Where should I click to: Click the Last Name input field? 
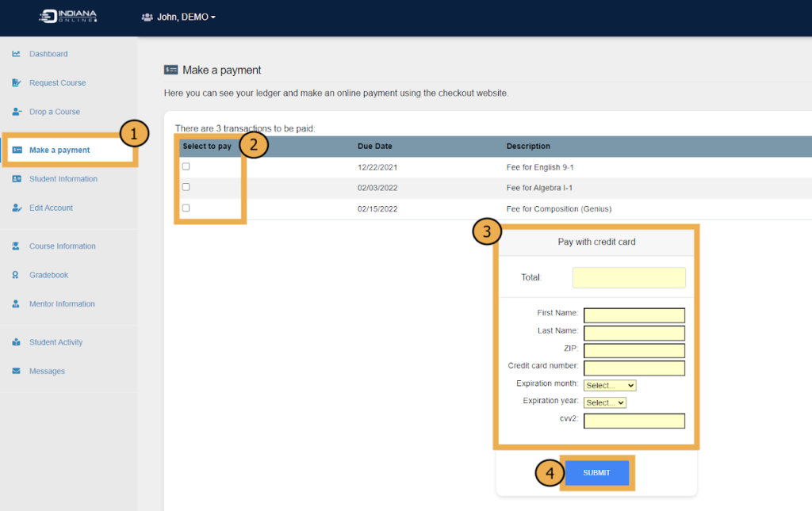coord(634,333)
